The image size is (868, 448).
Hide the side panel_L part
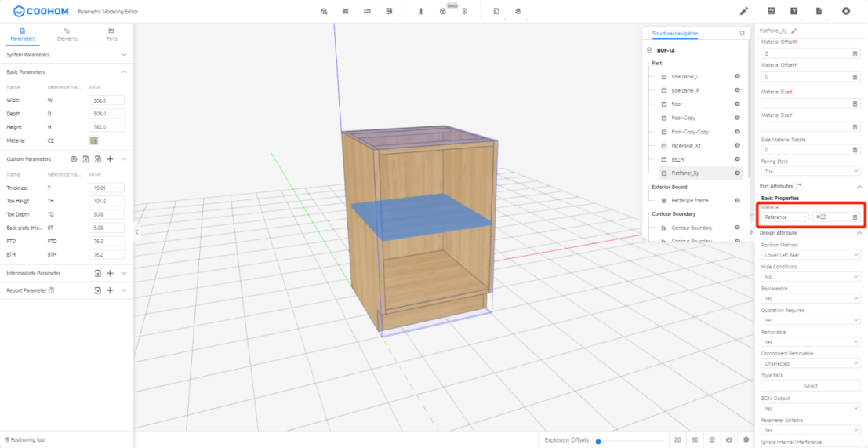[x=737, y=77]
